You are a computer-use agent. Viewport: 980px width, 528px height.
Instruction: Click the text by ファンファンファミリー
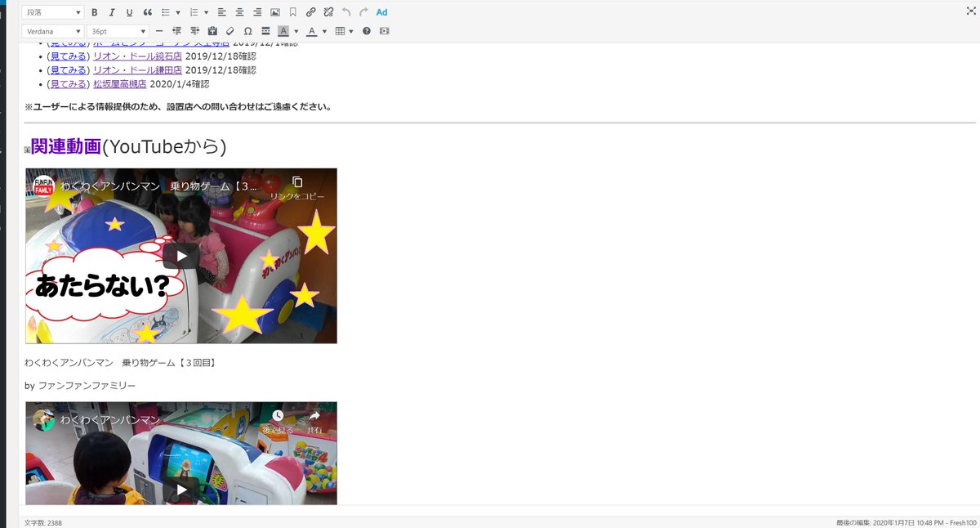click(80, 385)
